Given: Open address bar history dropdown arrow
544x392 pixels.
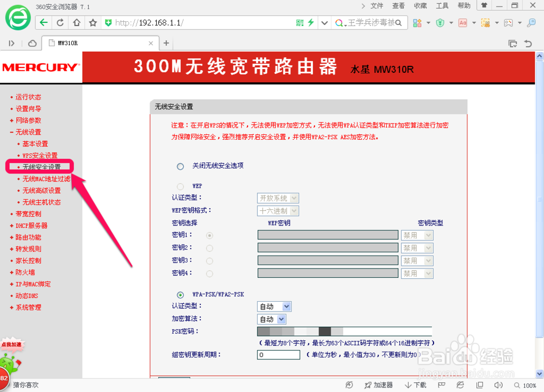Looking at the screenshot, I should point(324,23).
